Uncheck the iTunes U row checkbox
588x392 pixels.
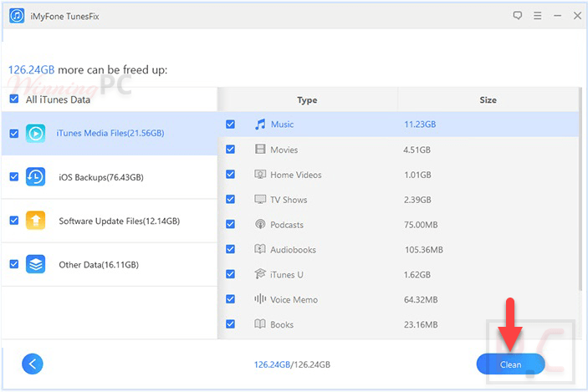[x=231, y=274]
